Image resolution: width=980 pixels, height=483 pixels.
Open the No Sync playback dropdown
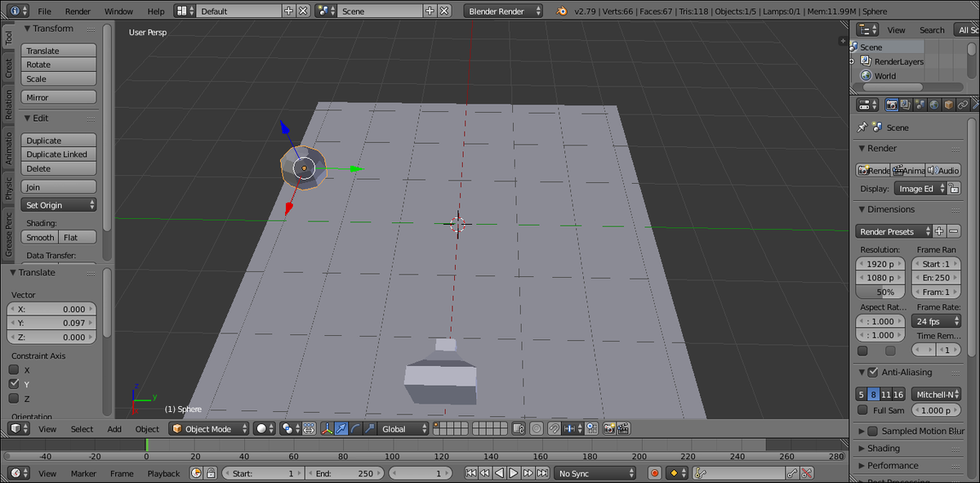pyautogui.click(x=595, y=473)
